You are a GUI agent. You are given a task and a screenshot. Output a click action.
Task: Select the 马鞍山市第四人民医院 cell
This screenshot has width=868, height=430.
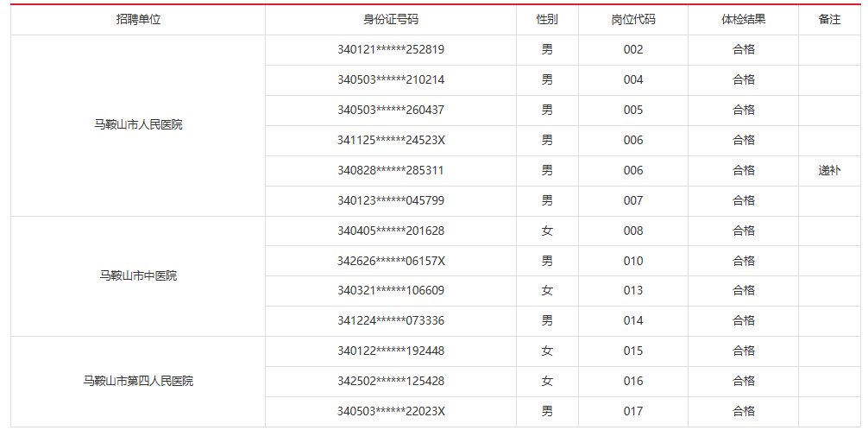coord(138,381)
